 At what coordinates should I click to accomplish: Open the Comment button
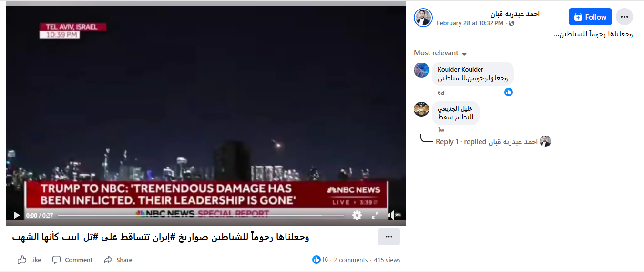(72, 260)
